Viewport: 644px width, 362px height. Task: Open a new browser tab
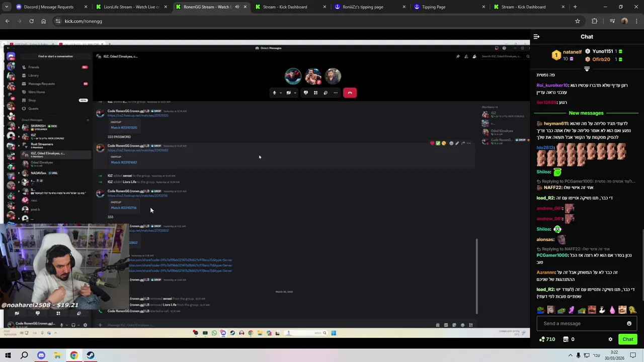point(575,7)
